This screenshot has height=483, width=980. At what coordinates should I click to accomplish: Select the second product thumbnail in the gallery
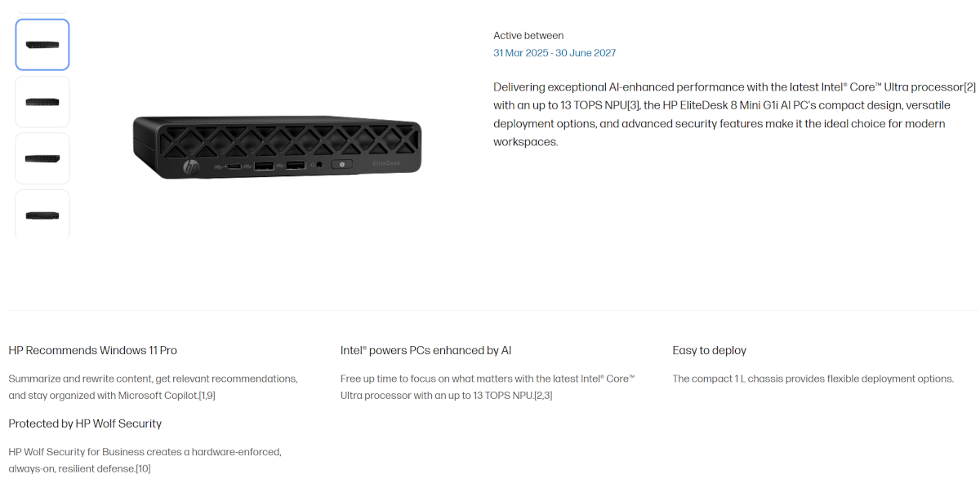(x=42, y=102)
